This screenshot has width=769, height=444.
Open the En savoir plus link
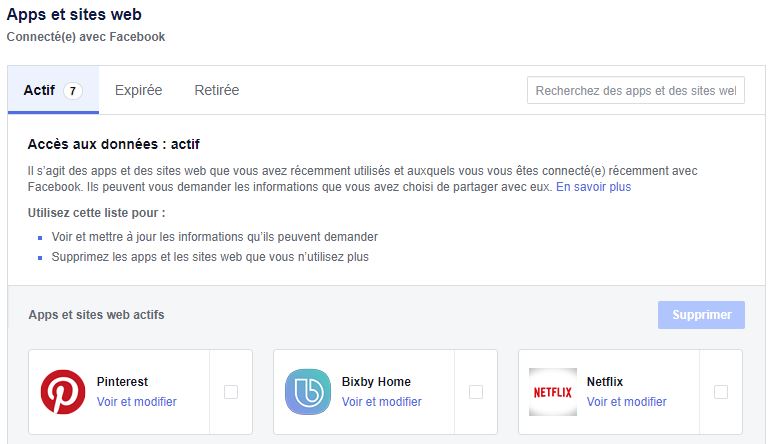[x=593, y=187]
